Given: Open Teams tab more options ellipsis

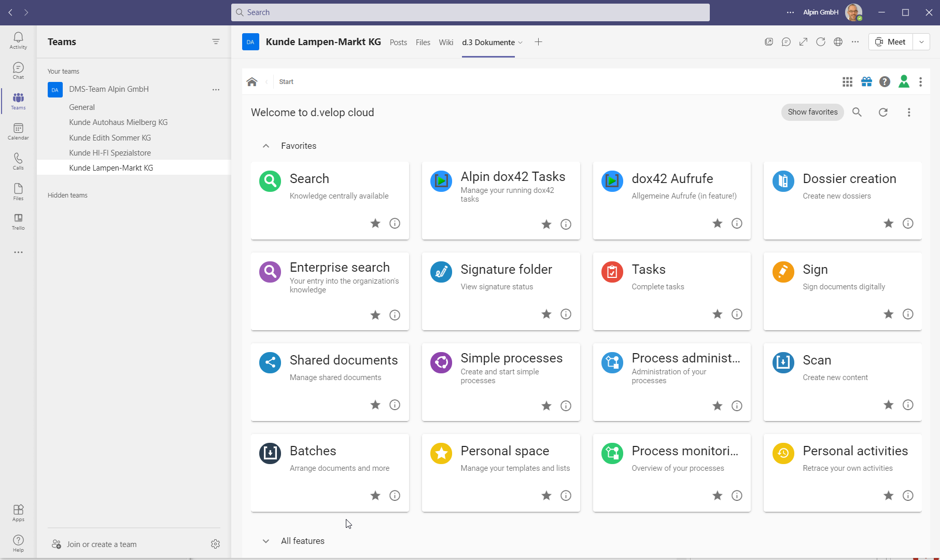Looking at the screenshot, I should click(855, 42).
